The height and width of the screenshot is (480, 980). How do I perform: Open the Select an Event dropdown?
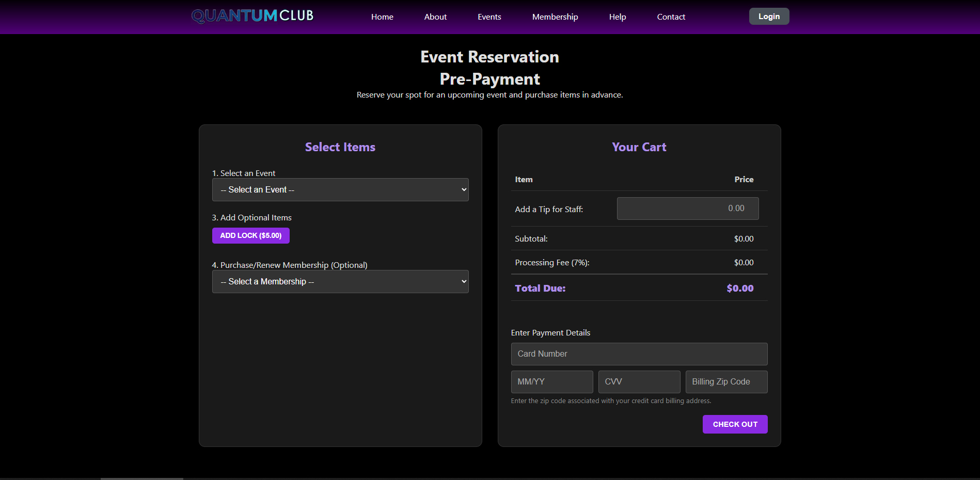point(340,189)
